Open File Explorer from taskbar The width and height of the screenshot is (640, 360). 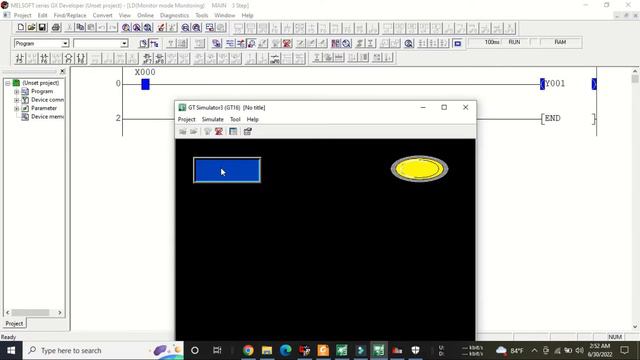(267, 350)
